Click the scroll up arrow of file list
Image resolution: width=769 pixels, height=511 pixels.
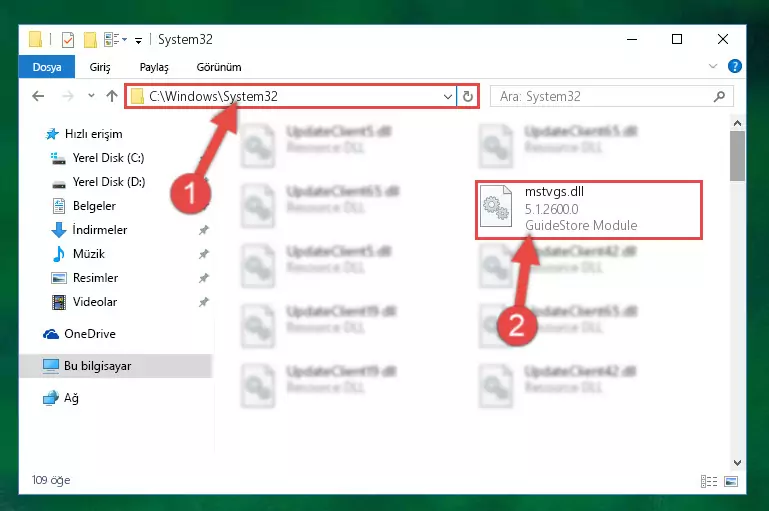click(737, 123)
